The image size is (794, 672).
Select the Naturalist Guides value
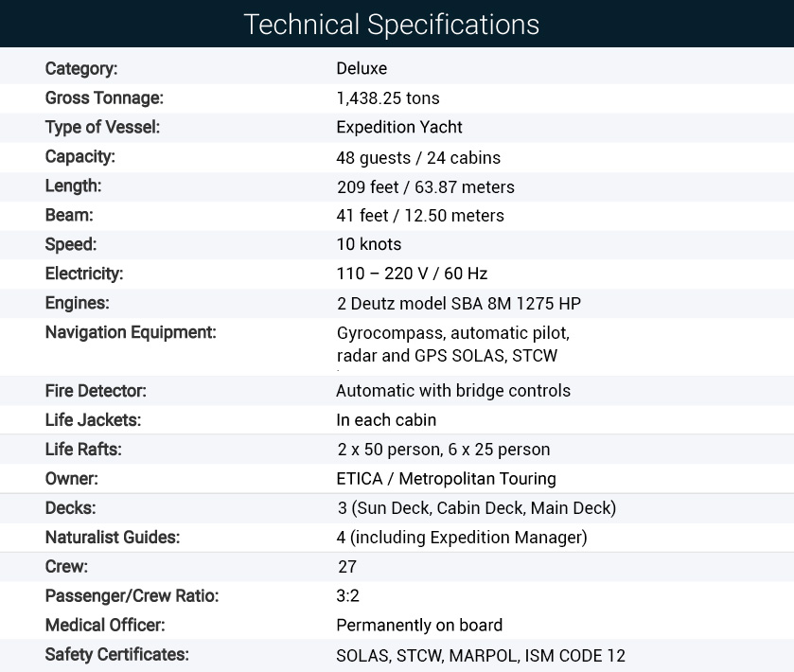462,538
